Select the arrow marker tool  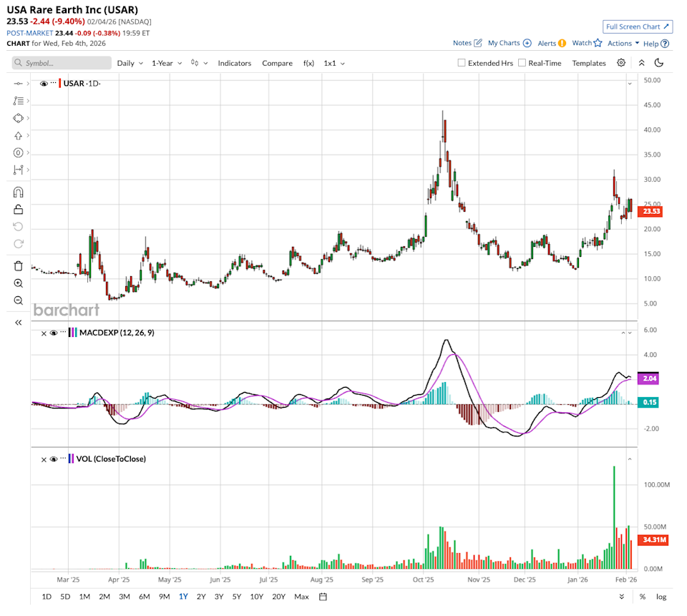click(18, 135)
